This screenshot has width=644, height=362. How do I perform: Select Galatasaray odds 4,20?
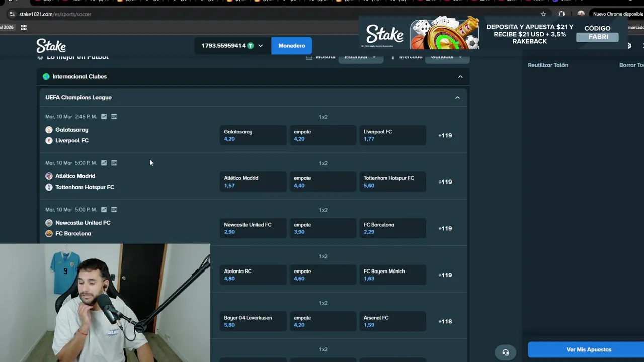[253, 135]
